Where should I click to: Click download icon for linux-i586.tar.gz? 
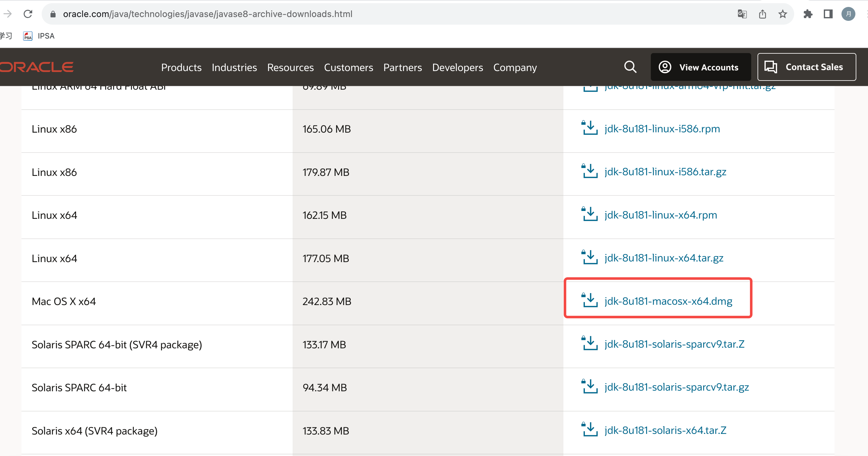[589, 171]
